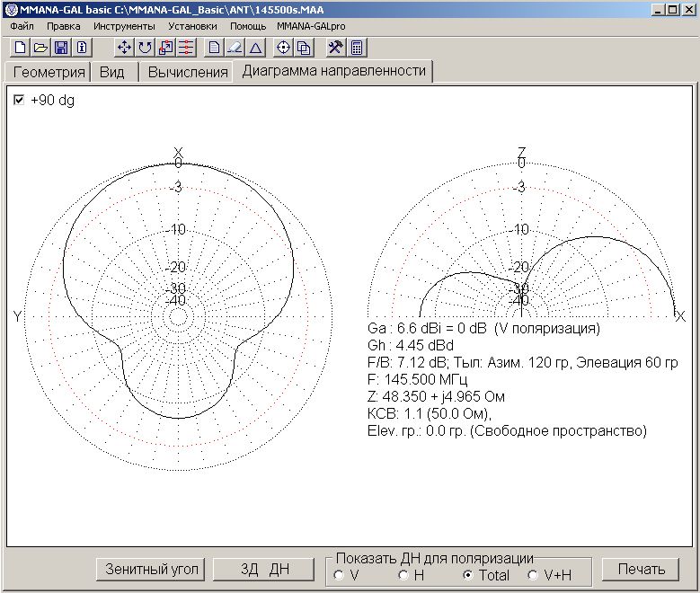Select the V+H polarization radio button
700x593 pixels.
point(533,575)
